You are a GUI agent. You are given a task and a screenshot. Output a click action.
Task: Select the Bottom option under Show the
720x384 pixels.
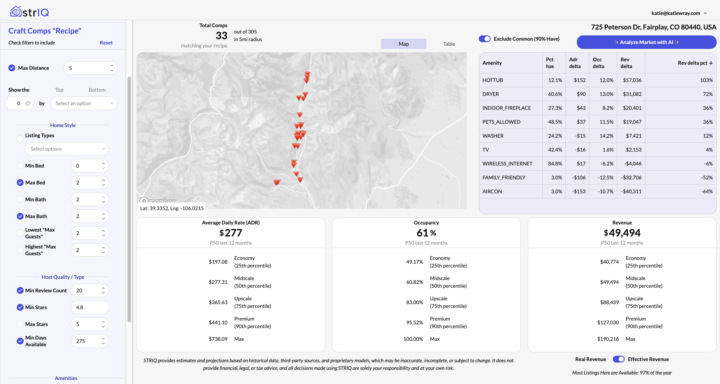(97, 90)
